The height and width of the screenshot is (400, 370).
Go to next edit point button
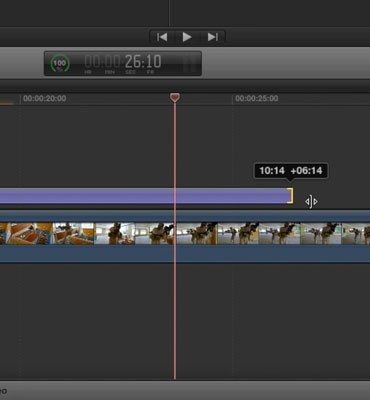click(x=213, y=37)
